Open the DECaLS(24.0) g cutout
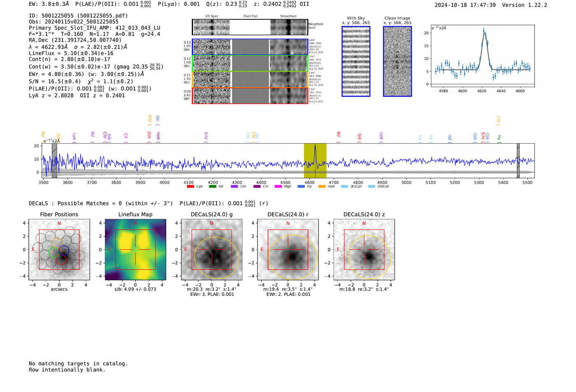Image resolution: width=576 pixels, height=392 pixels. click(x=211, y=250)
